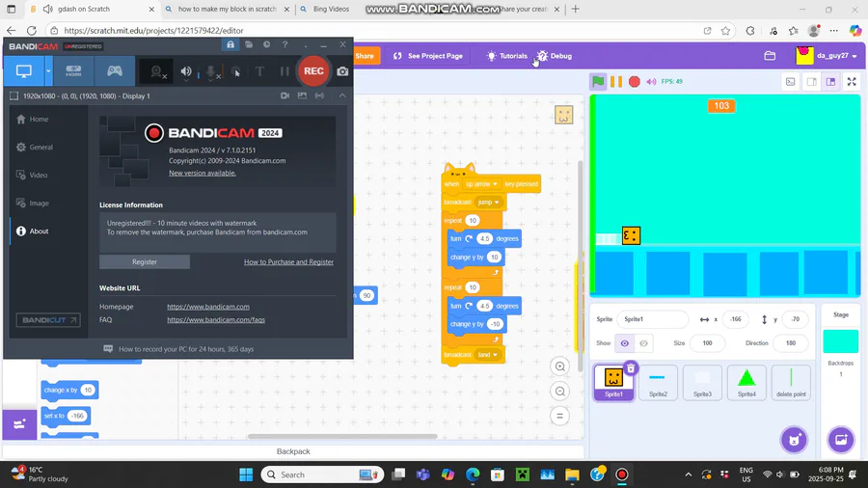Open New version available link
The image size is (868, 488).
pyautogui.click(x=203, y=173)
